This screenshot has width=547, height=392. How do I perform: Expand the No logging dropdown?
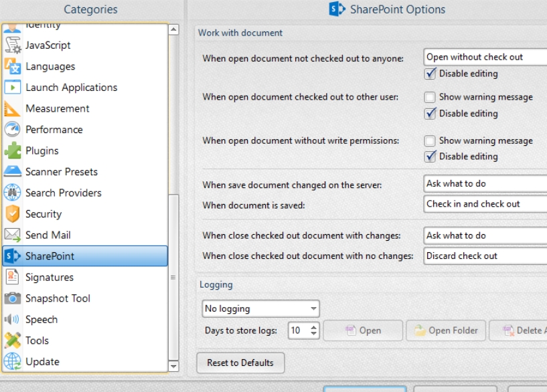(x=260, y=309)
